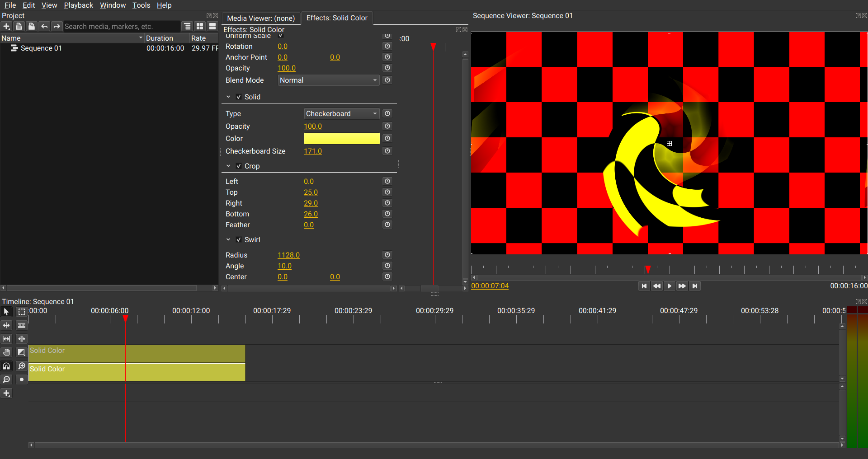Click the Checkerboard Size value 171.0
This screenshot has width=868, height=459.
[x=313, y=151]
